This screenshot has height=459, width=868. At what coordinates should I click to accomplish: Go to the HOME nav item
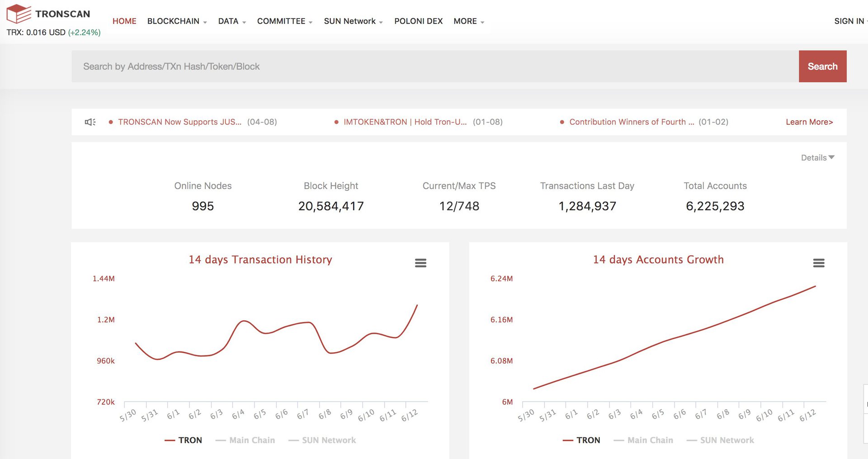point(124,21)
